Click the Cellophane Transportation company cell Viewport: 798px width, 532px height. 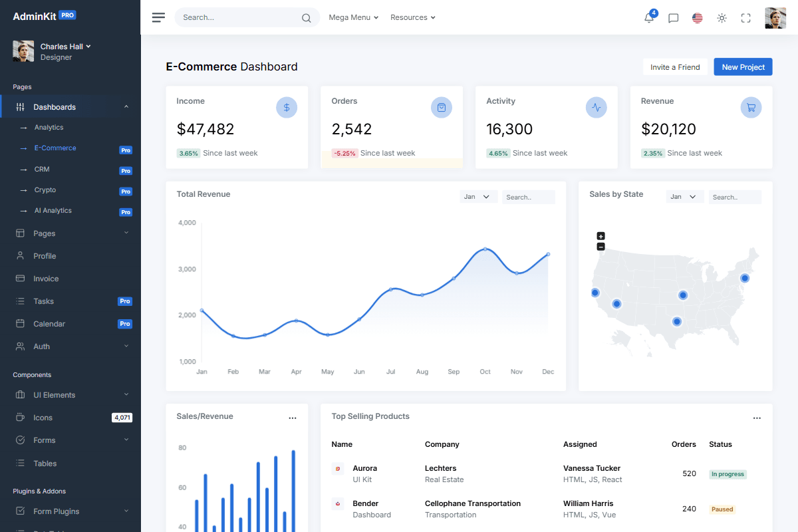pyautogui.click(x=473, y=503)
